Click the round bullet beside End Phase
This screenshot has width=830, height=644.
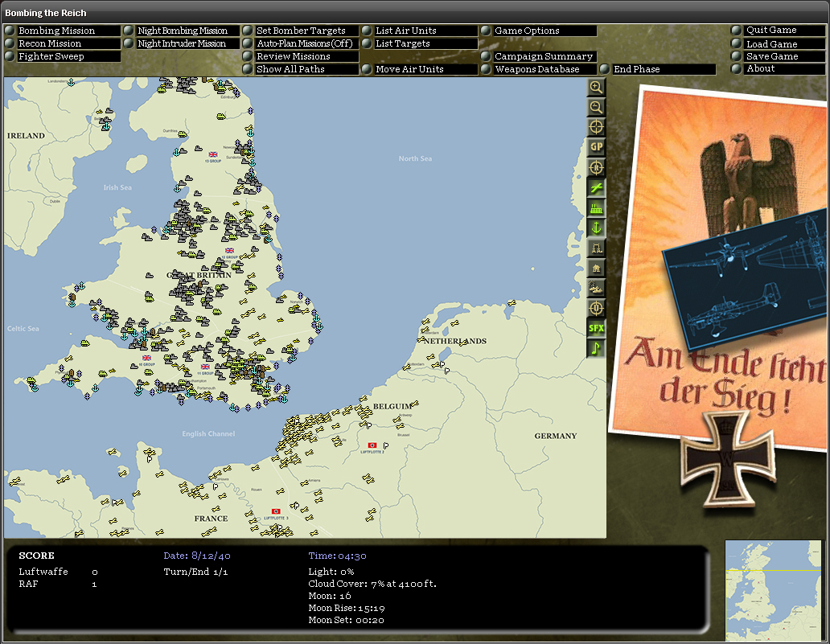(x=605, y=69)
